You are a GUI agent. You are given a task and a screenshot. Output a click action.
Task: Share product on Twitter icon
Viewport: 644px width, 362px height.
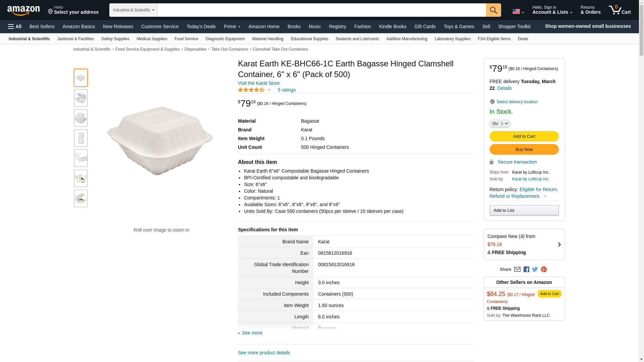point(535,269)
